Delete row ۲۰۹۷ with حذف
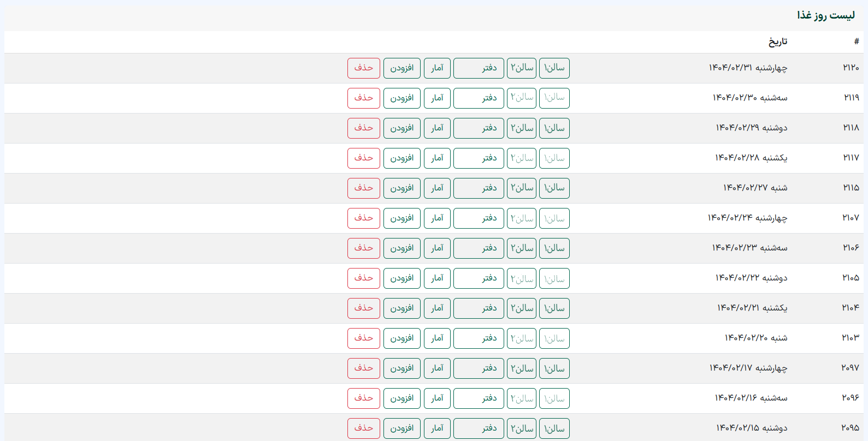This screenshot has height=441, width=868. pos(364,368)
